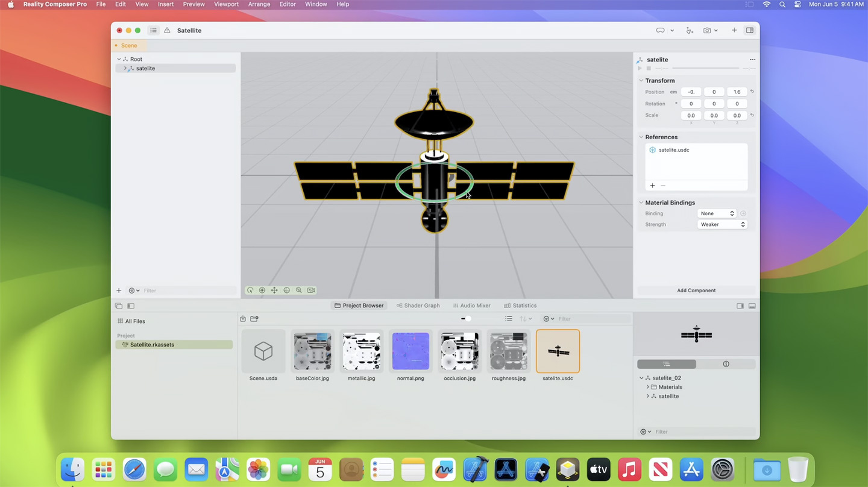Select the baseColor.jpg thumbnail

[x=312, y=351]
